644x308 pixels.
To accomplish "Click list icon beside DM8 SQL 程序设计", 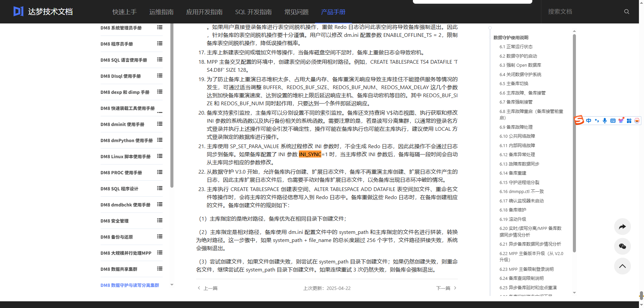I will tap(160, 188).
